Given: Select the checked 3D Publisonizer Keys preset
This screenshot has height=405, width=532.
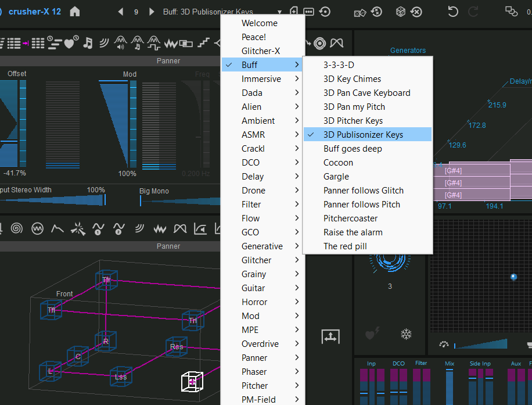Looking at the screenshot, I should (x=363, y=135).
